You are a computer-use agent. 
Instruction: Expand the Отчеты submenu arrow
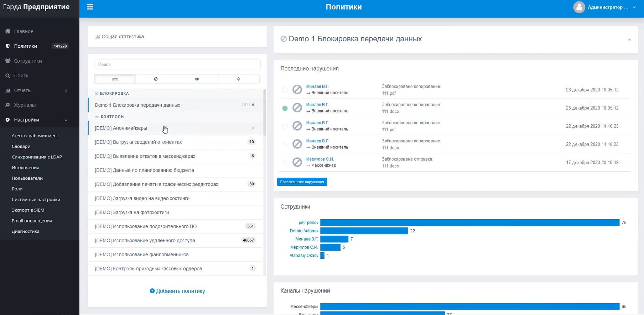[x=66, y=91]
